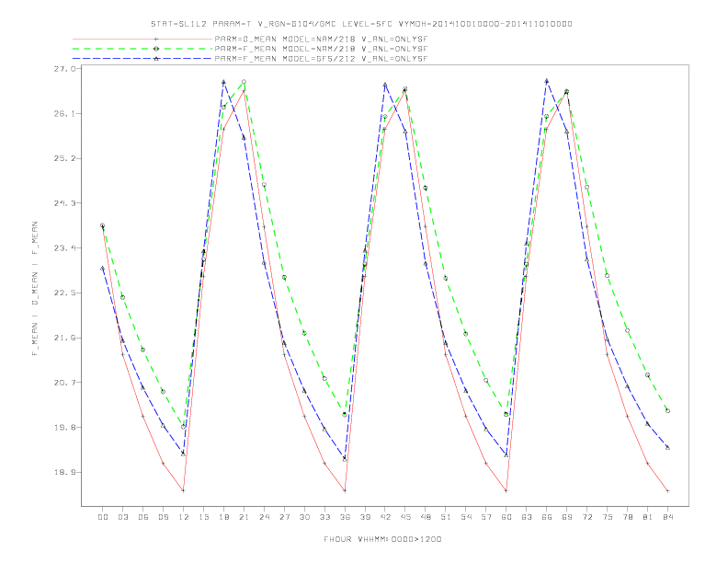The height and width of the screenshot is (563, 728).
Task: Click x-axis forecast hour label 48
Action: 426,517
